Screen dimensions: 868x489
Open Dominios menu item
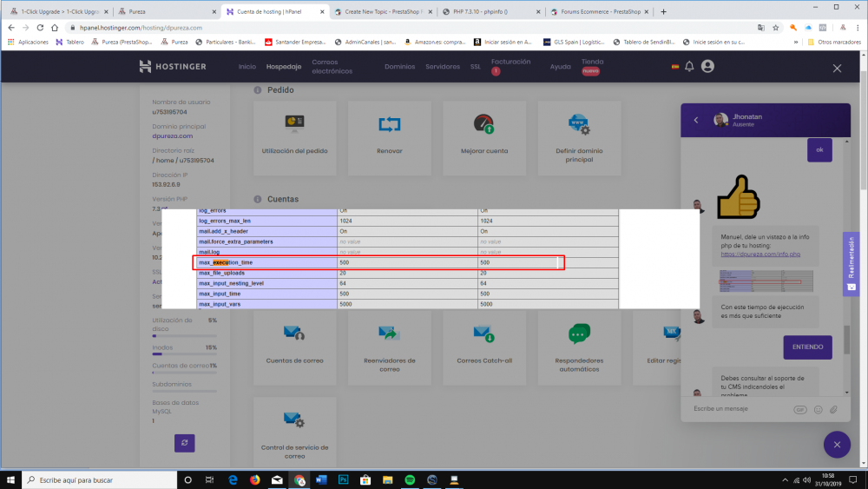[x=399, y=67]
